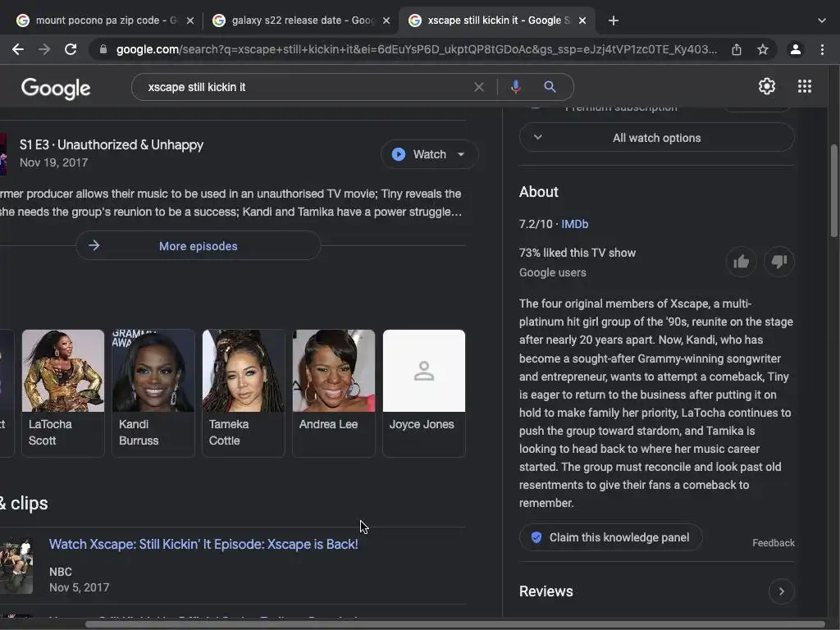Select Andrea Lee cast card

(x=334, y=393)
